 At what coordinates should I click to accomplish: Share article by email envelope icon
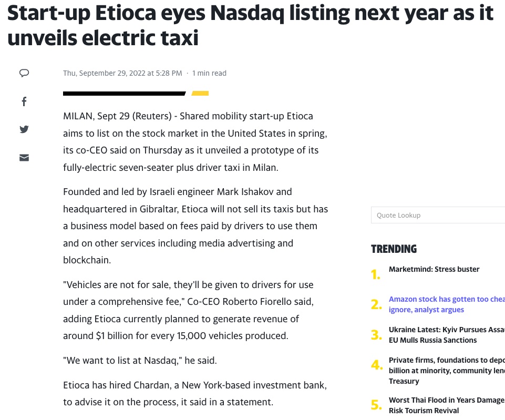(24, 158)
